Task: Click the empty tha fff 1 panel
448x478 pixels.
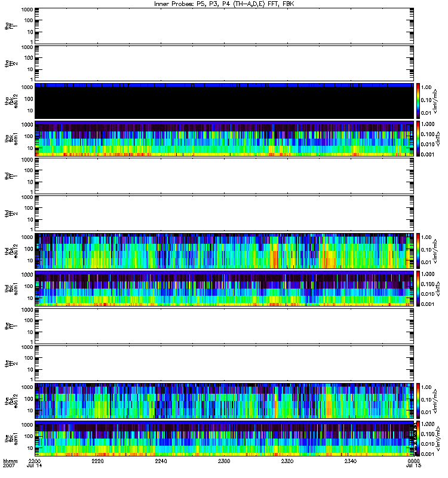Action: [224, 26]
